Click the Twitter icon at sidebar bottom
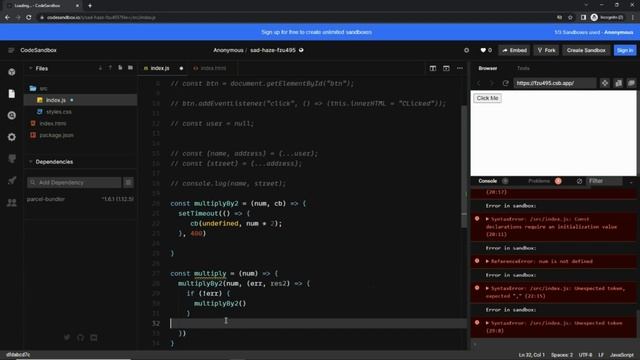640x360 pixels. tap(67, 338)
